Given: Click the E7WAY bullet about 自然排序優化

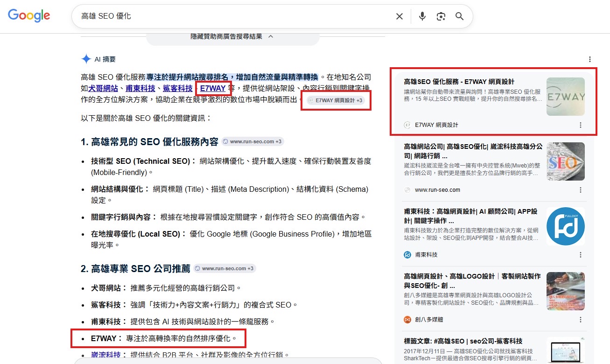Looking at the screenshot, I should pos(164,338).
